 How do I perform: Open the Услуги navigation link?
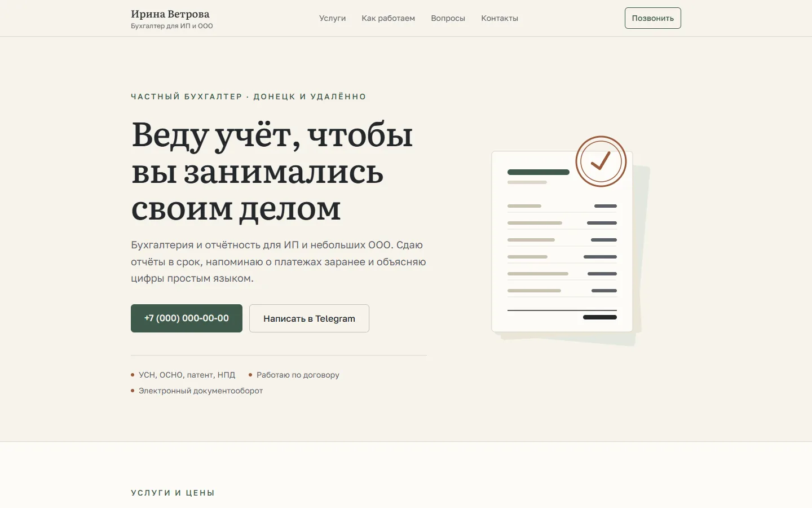(x=332, y=18)
